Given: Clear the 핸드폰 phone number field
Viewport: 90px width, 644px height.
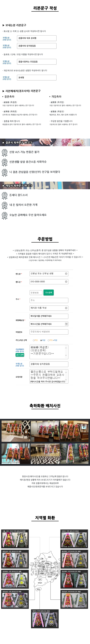Looking at the screenshot, I should pyautogui.click(x=66, y=282).
